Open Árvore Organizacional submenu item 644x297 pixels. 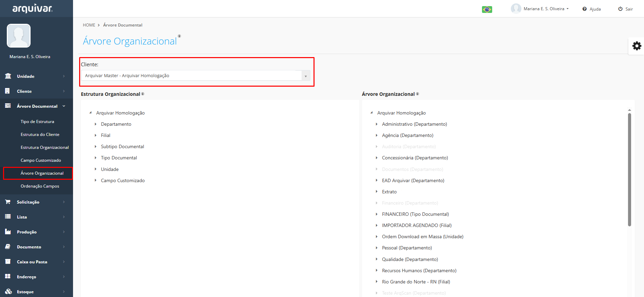coord(42,173)
